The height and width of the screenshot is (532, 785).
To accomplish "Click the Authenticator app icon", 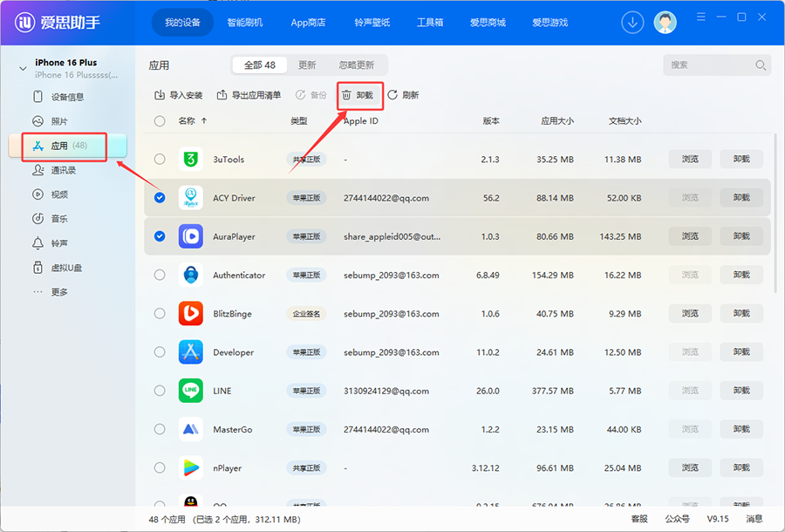I will click(191, 275).
